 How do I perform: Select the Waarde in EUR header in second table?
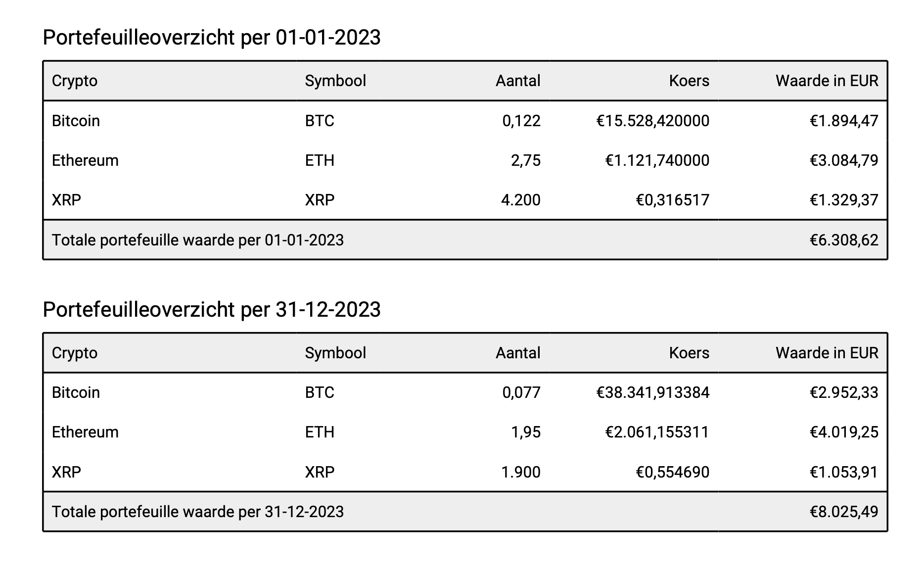[827, 353]
